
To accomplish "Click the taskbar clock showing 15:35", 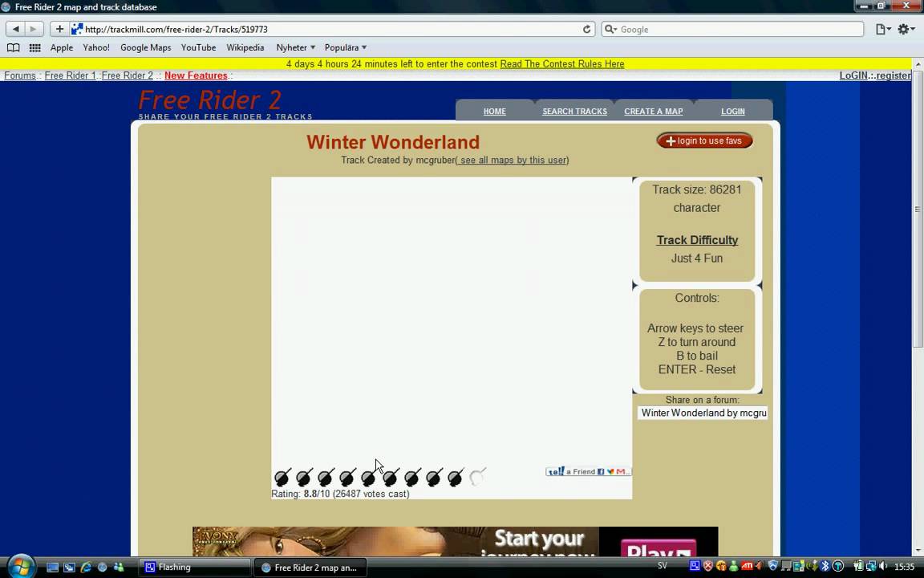I will tap(905, 567).
